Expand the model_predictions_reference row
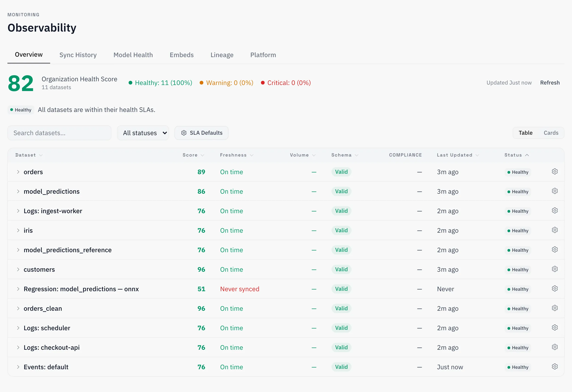This screenshot has height=392, width=572. pyautogui.click(x=18, y=250)
